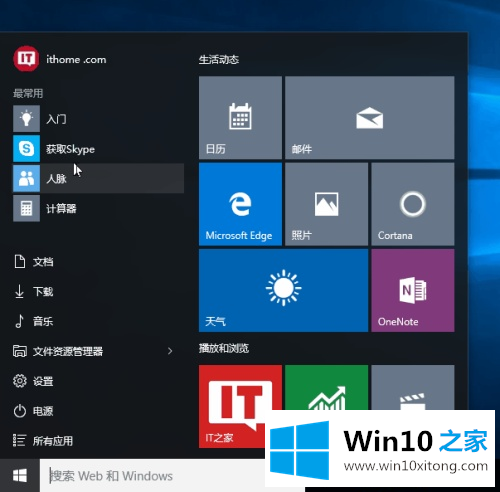Image resolution: width=500 pixels, height=492 pixels.
Task: Click the Windows Start button
Action: tap(20, 476)
